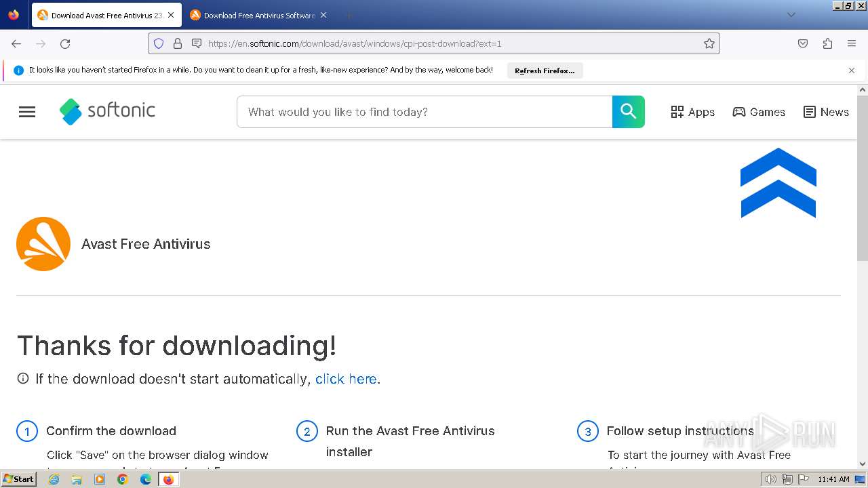
Task: Go back to previous page
Action: pos(16,43)
